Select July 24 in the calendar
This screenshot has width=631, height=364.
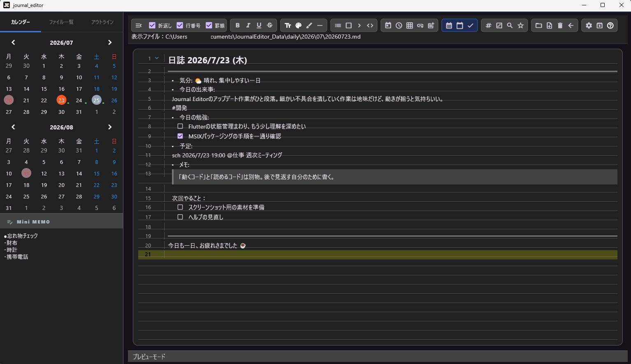pos(79,100)
